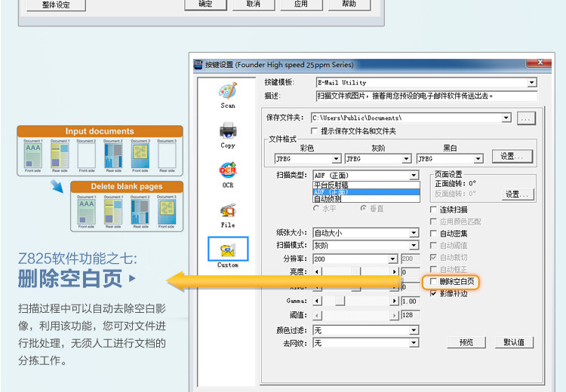This screenshot has width=566, height=392.
Task: Select the Custom envelope icon
Action: 228,250
